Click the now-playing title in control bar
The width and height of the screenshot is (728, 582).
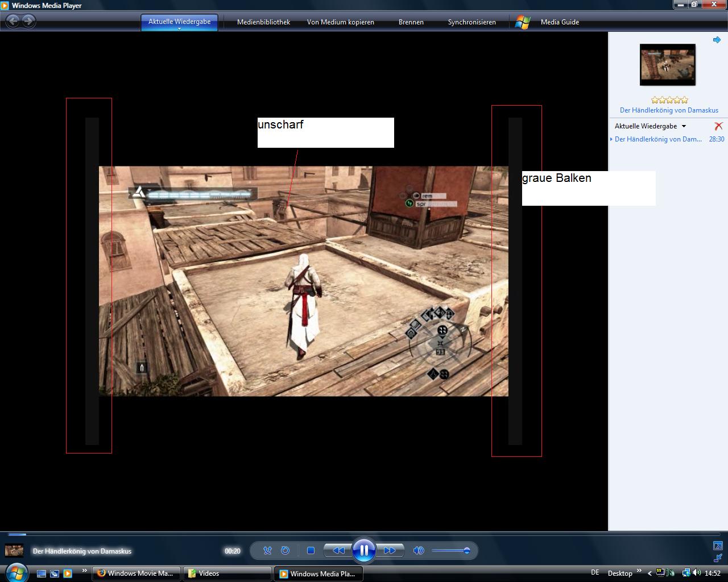click(x=82, y=551)
